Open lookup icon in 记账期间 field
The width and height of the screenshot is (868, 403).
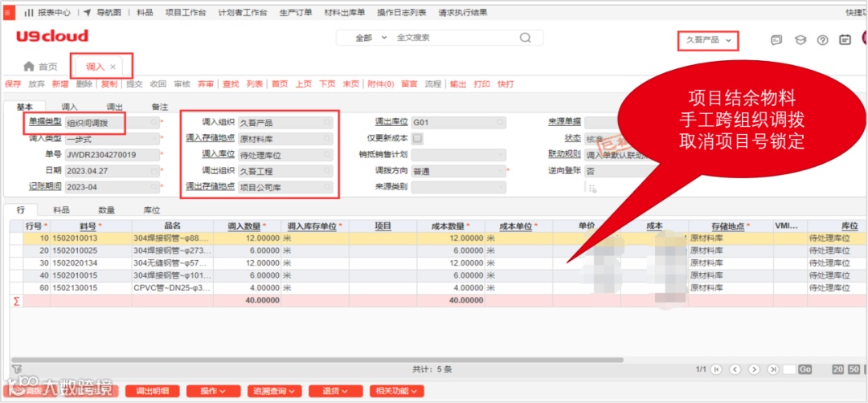pyautogui.click(x=154, y=187)
